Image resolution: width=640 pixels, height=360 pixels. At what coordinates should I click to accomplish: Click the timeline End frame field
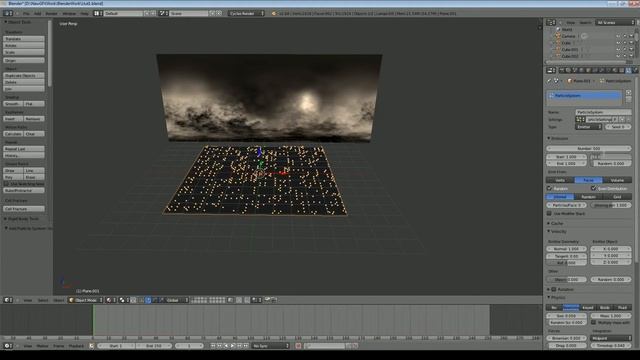click(x=154, y=346)
